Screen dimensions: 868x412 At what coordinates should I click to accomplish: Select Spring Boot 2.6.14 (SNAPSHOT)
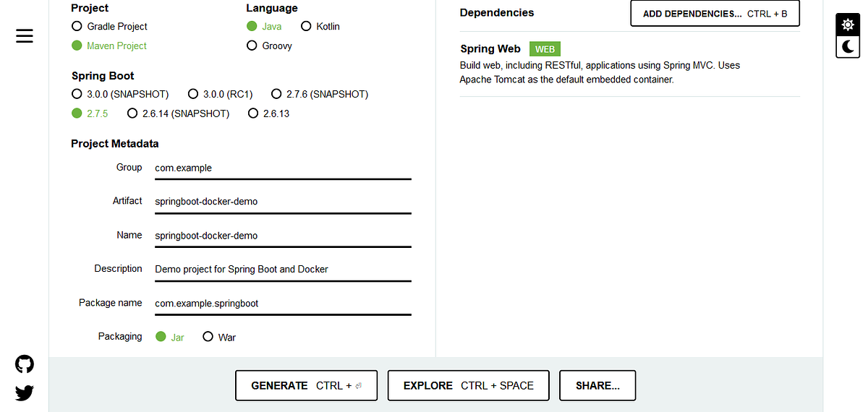click(178, 113)
